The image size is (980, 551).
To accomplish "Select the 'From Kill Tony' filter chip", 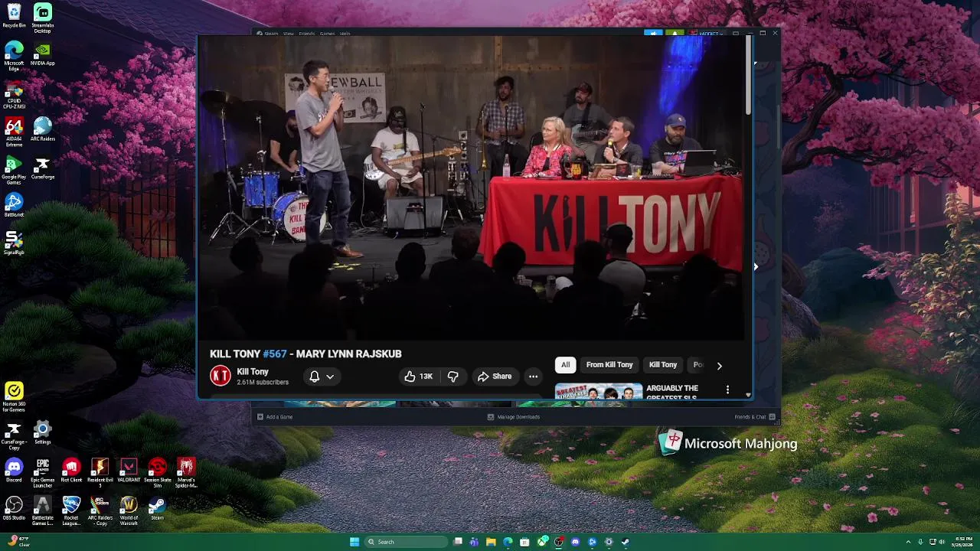I will coord(609,364).
